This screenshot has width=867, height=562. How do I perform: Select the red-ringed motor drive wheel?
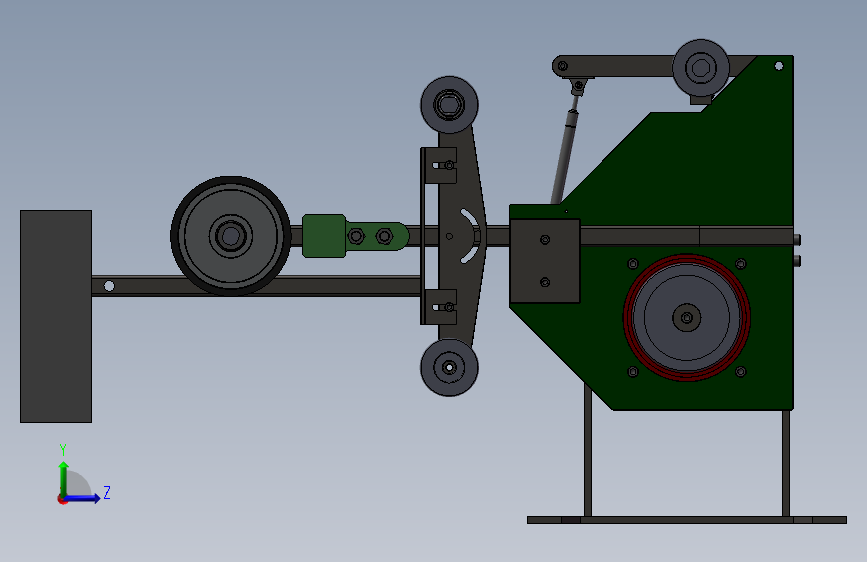686,318
